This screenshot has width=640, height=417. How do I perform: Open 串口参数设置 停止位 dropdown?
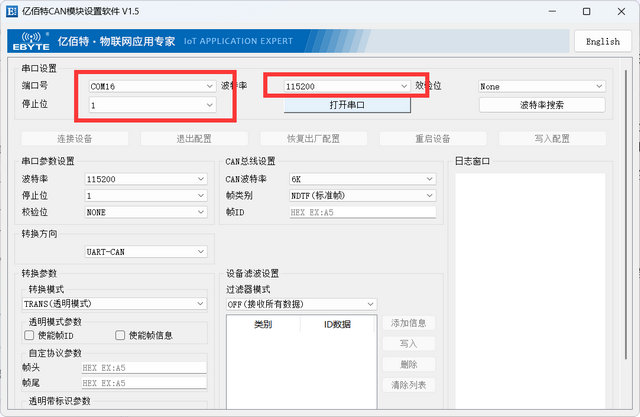coord(146,196)
